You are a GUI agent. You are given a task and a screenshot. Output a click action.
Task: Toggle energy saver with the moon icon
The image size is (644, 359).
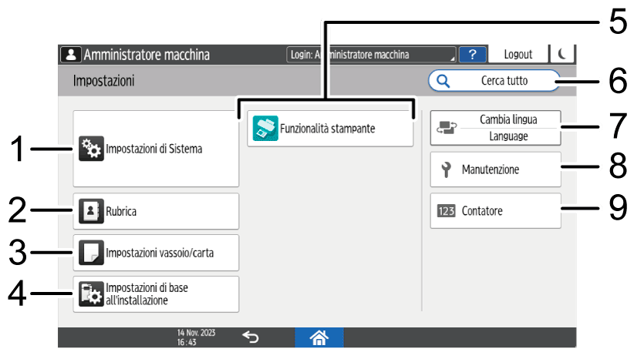(562, 55)
